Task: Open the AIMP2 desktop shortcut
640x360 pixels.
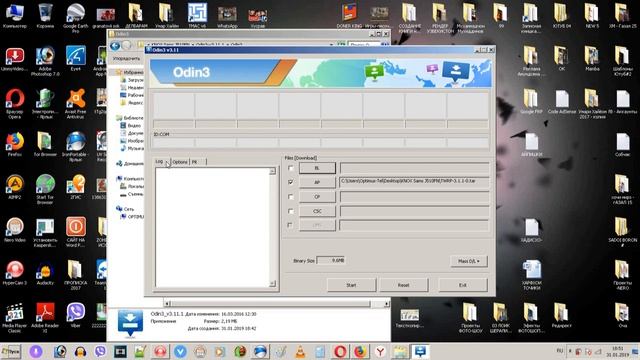Action: 15,188
